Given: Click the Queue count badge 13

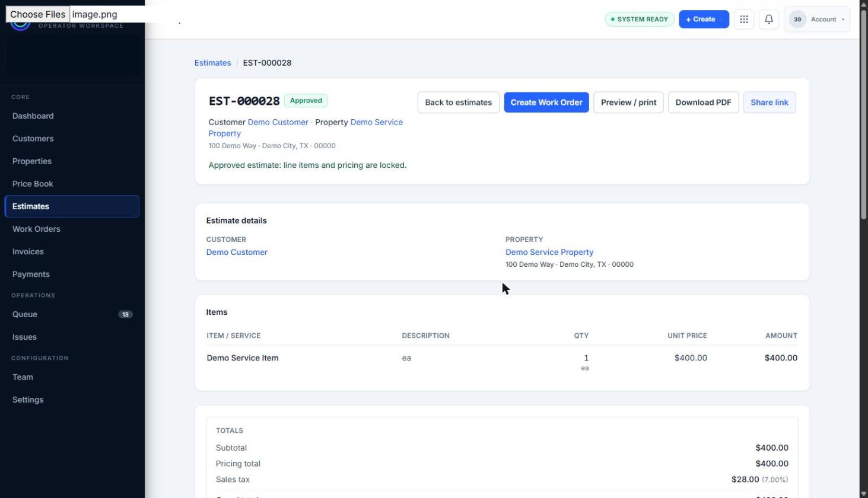Looking at the screenshot, I should (x=125, y=314).
